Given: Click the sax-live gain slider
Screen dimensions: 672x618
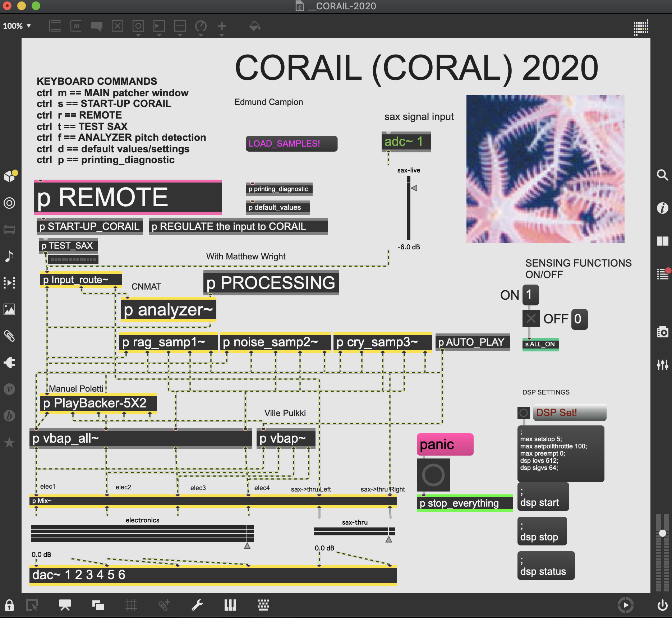Looking at the screenshot, I should click(409, 208).
